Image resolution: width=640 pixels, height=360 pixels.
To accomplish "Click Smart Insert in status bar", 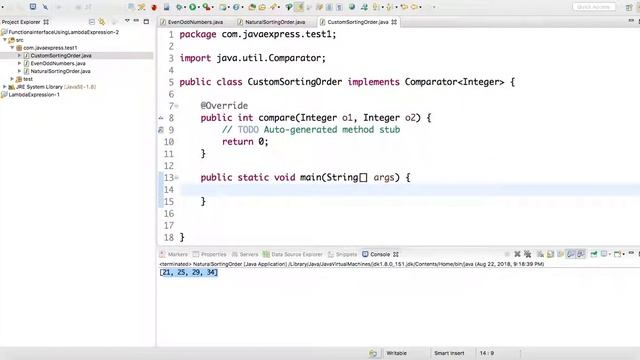I will tap(449, 353).
